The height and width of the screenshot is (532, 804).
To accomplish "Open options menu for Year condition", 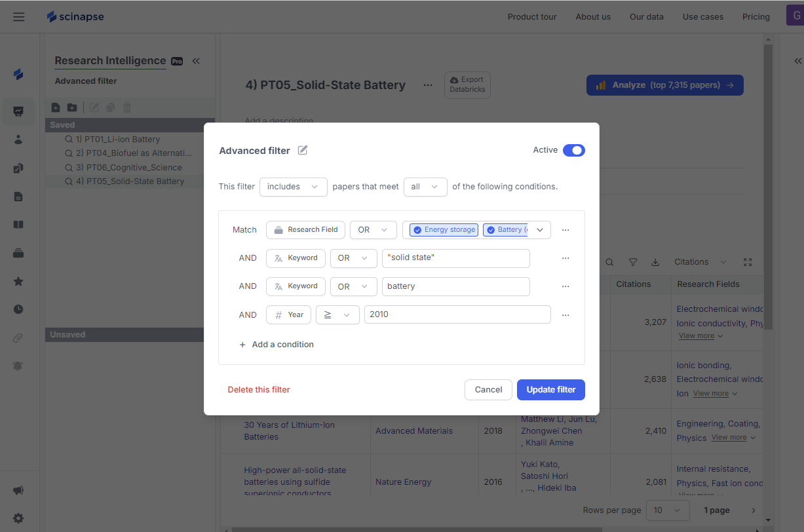I will click(x=565, y=315).
